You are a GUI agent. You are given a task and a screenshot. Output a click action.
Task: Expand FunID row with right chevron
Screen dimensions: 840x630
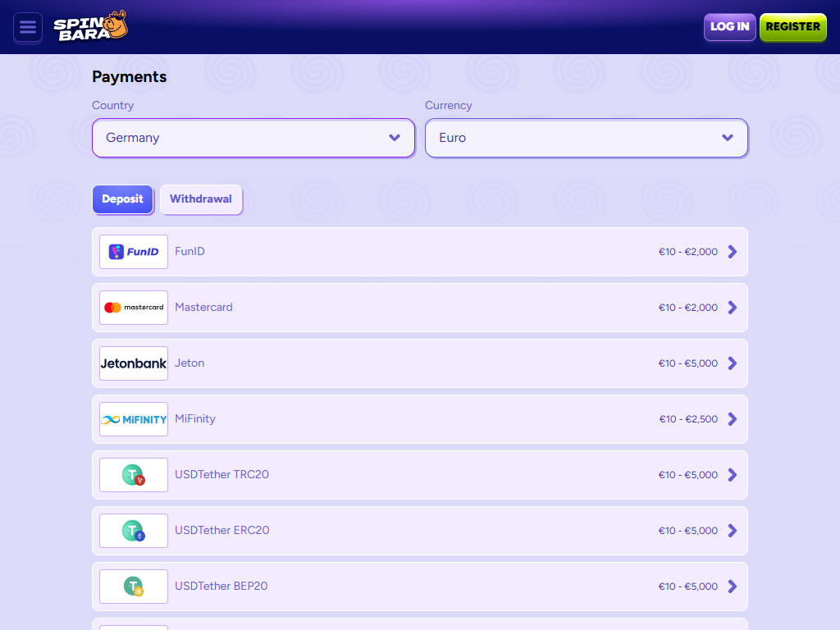click(733, 252)
